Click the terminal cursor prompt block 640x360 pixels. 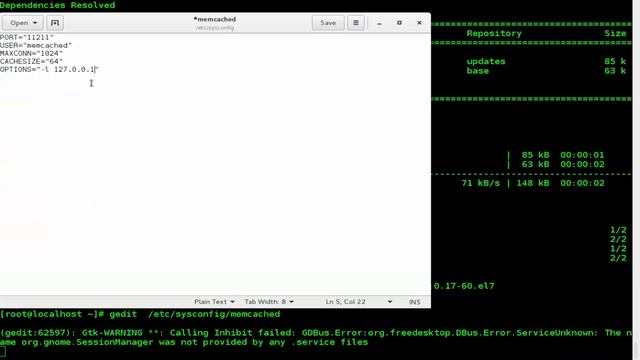tap(3, 351)
